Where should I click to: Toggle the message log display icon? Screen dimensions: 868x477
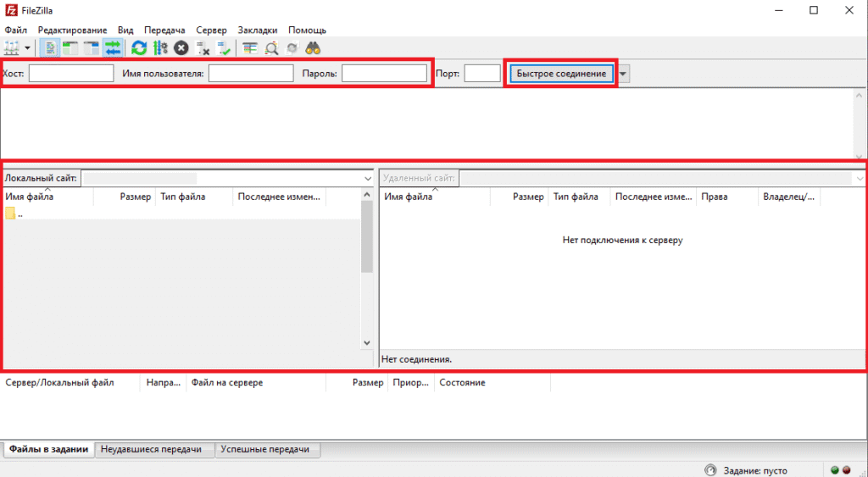pyautogui.click(x=50, y=48)
